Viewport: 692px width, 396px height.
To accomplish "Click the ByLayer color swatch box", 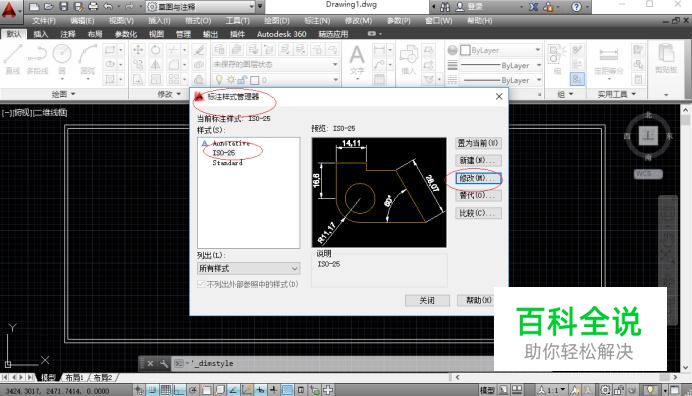I will [x=465, y=50].
